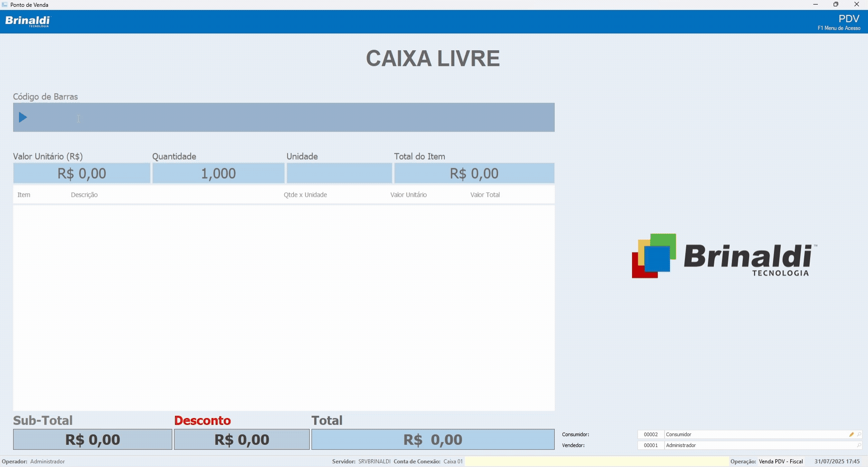Click the search magnifier in Consumidor field
Image resolution: width=868 pixels, height=467 pixels.
click(x=859, y=434)
